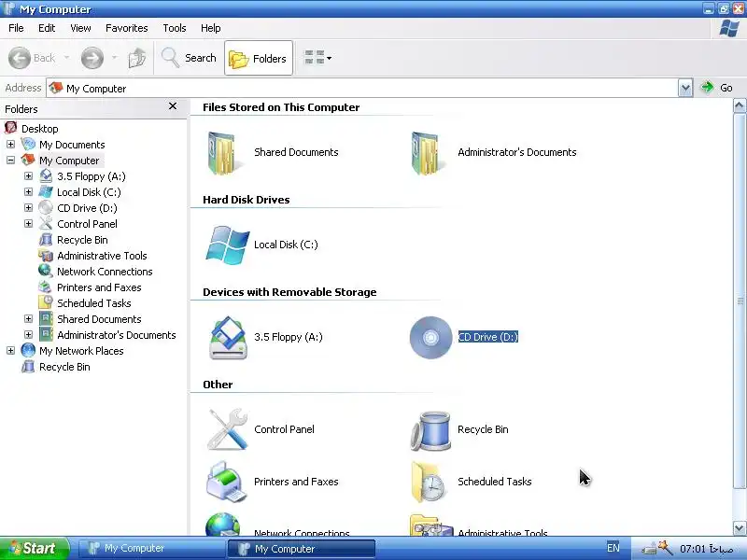Expand My Network Places tree node
747x560 pixels.
(x=10, y=351)
